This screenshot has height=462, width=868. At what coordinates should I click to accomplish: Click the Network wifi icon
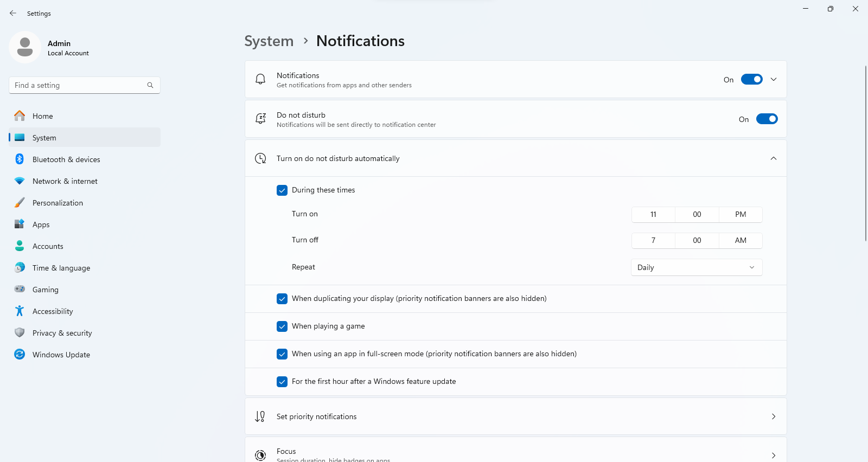(20, 181)
